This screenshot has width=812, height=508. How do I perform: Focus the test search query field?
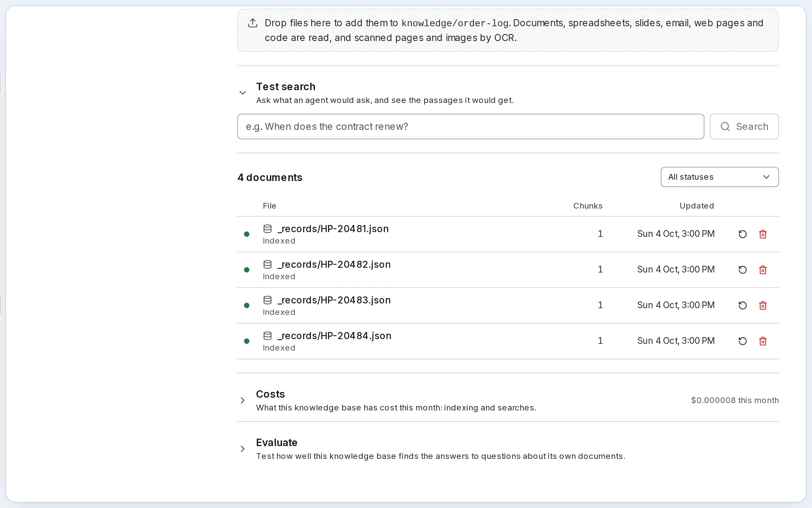click(x=471, y=126)
